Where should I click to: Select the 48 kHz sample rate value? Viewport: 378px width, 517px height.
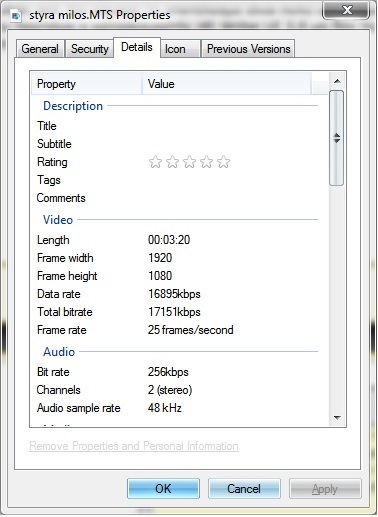tap(165, 408)
